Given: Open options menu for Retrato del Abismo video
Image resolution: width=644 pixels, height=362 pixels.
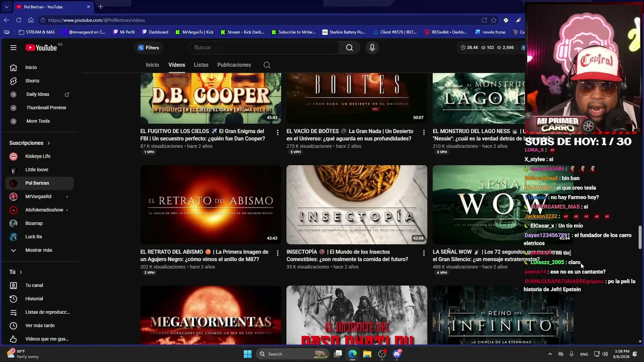Looking at the screenshot, I should (278, 253).
